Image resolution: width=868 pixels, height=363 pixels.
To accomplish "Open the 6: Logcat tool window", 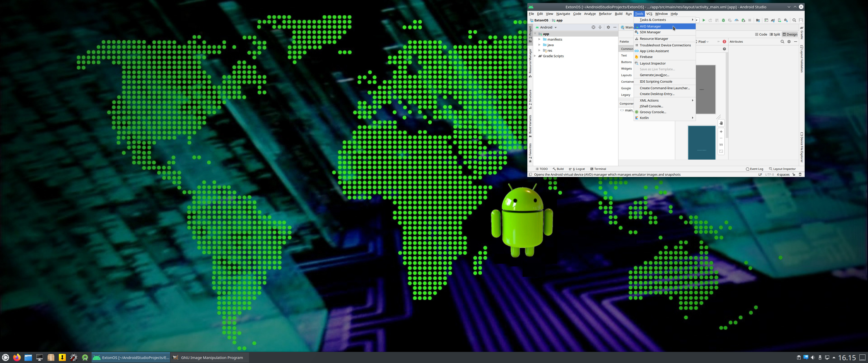I will (577, 169).
